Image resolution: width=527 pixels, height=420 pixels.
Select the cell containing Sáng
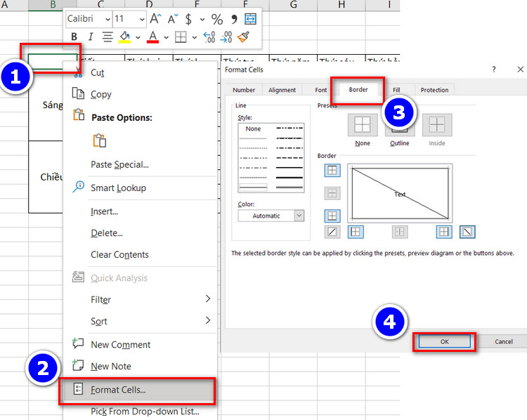click(46, 105)
